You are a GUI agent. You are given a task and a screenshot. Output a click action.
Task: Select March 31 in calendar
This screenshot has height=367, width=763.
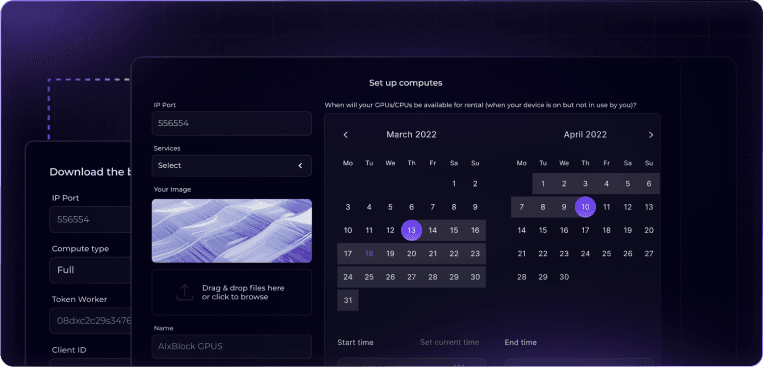348,300
